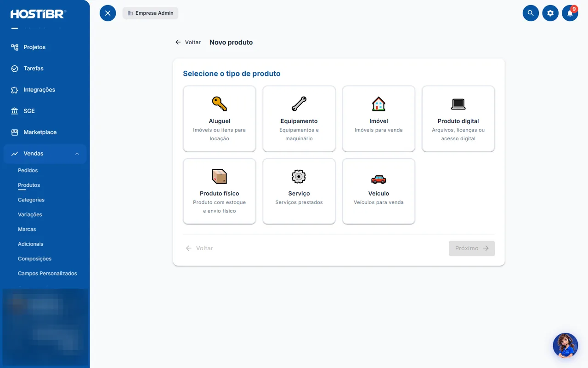This screenshot has height=368, width=588.
Task: Pick the Imóvel house icon card
Action: click(379, 119)
